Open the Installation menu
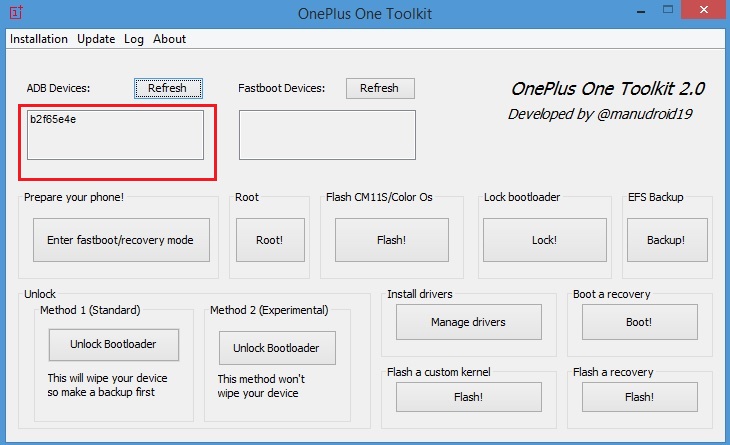This screenshot has width=730, height=445. [x=39, y=39]
